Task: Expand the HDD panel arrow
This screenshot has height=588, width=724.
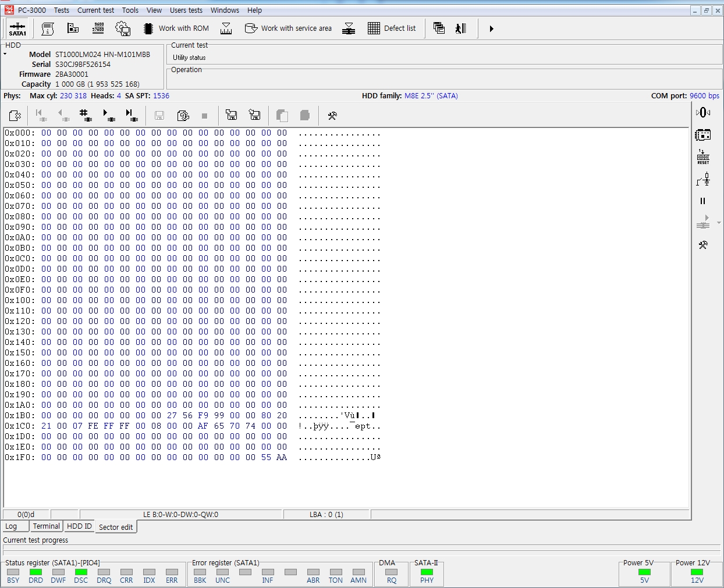Action: click(5, 54)
